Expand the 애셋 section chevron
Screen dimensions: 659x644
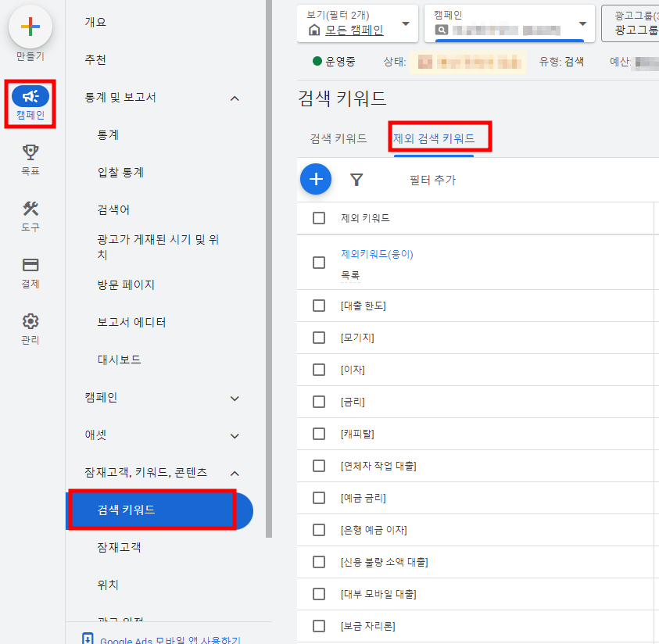pyautogui.click(x=235, y=435)
